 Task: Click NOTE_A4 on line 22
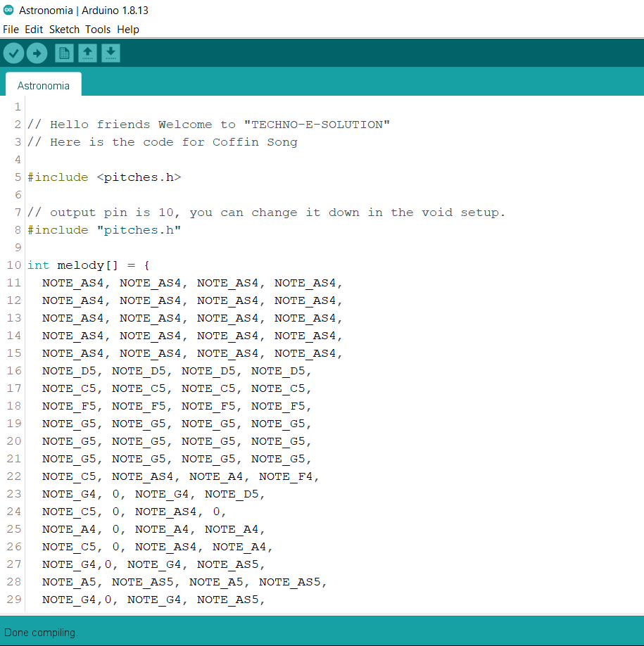pos(216,476)
